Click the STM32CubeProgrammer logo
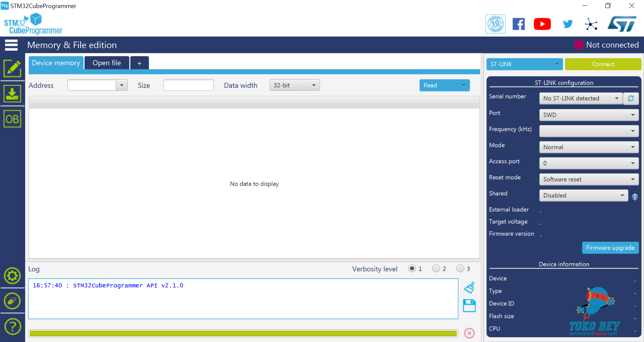The image size is (644, 342). (x=33, y=24)
